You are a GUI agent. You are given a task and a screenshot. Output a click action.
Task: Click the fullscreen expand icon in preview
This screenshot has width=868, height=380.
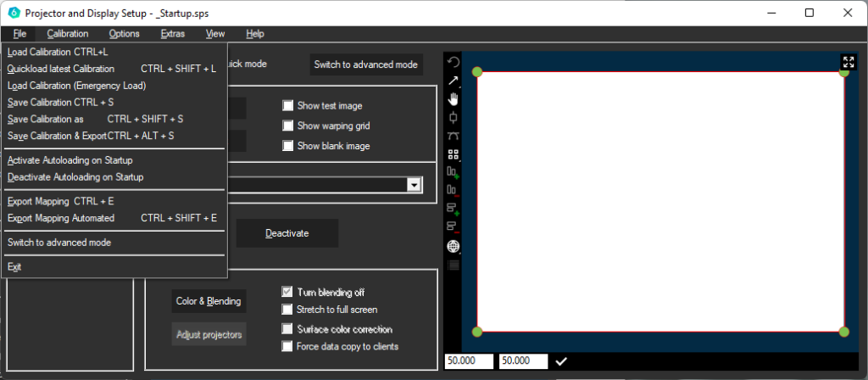849,62
